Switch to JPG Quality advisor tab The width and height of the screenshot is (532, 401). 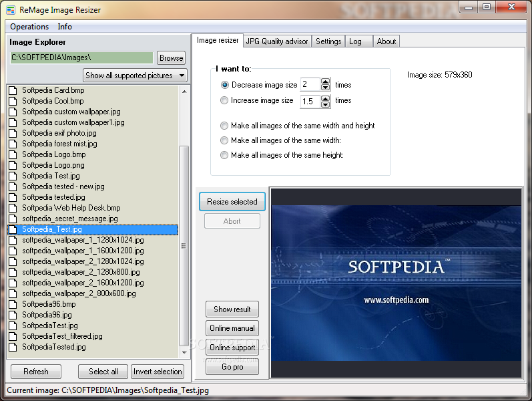point(277,41)
